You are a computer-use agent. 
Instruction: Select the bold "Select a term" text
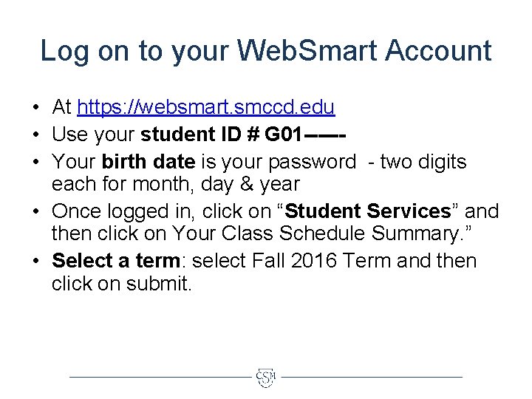[116, 261]
